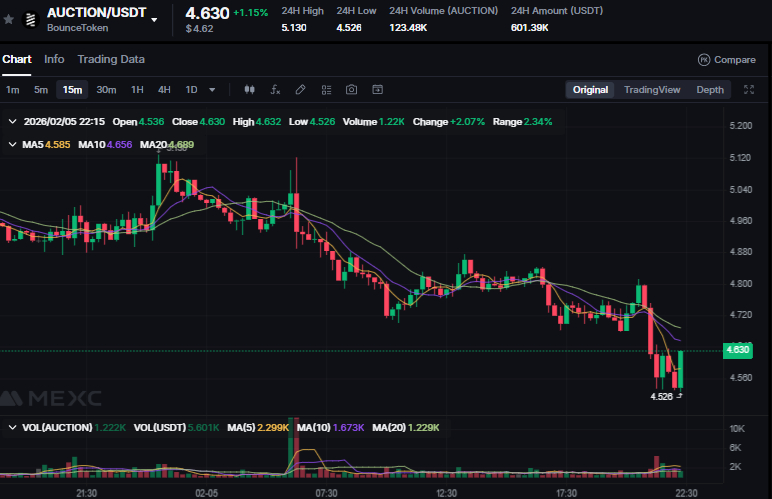Click the Compare button

(727, 60)
